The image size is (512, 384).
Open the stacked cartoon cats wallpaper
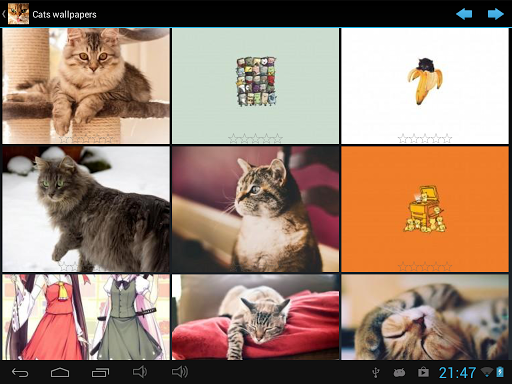point(255,86)
